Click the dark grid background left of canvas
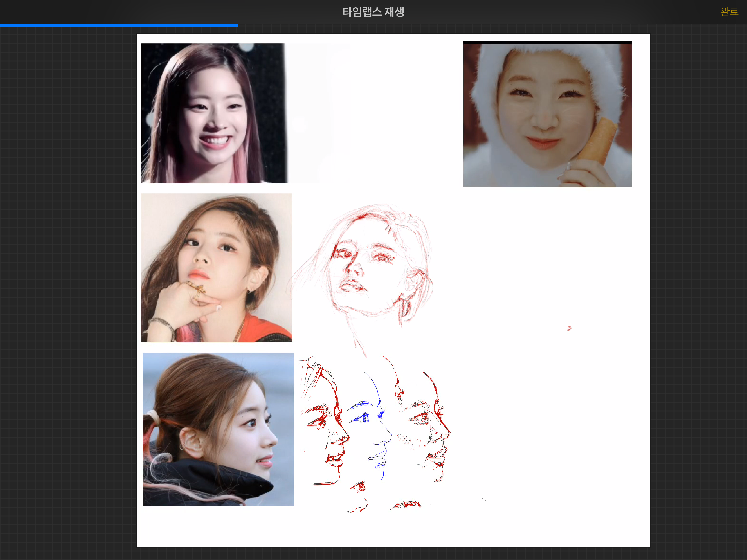Image resolution: width=747 pixels, height=560 pixels. (x=68, y=287)
